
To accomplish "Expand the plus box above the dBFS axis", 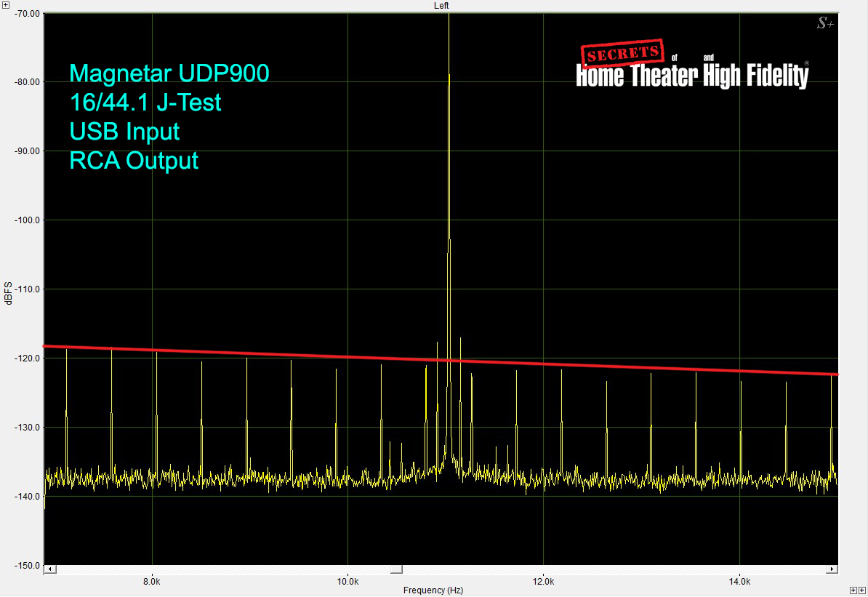I will click(x=6, y=5).
